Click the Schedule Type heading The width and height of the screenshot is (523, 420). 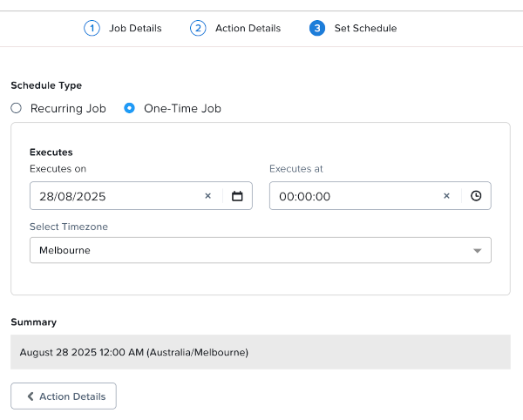coord(46,85)
